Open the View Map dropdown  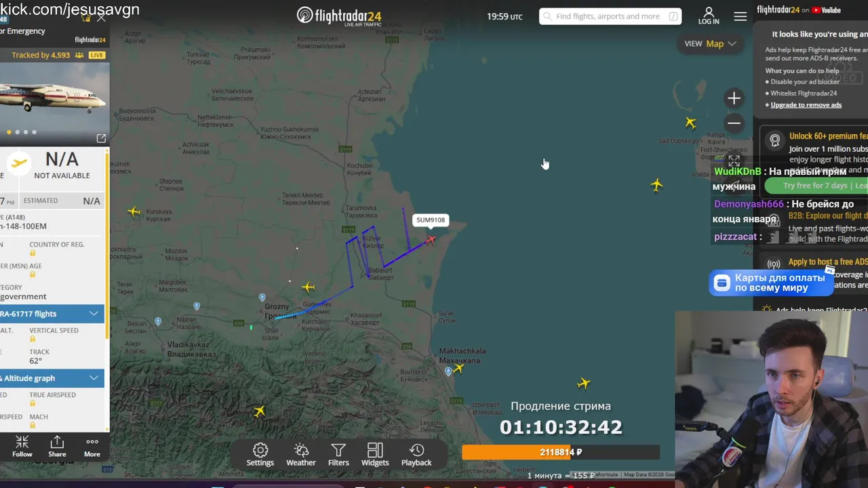[x=710, y=43]
